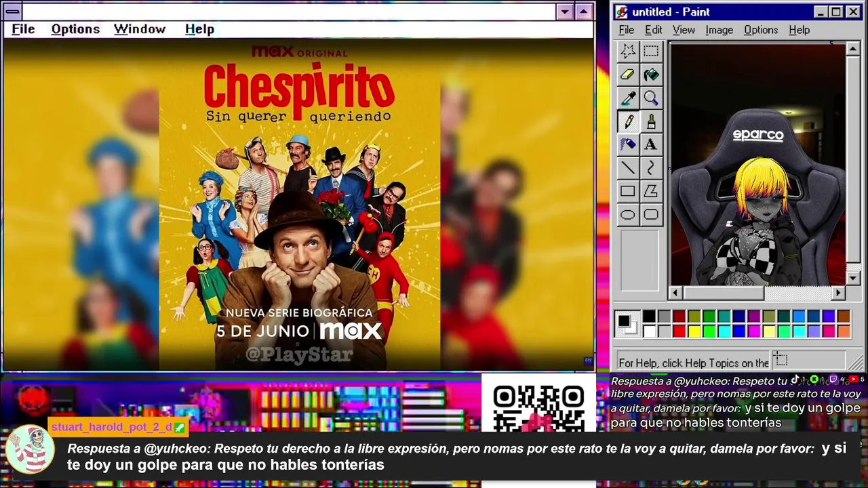The width and height of the screenshot is (868, 488).
Task: Click Paint vertical scrollbar down arrow
Action: pos(853,278)
